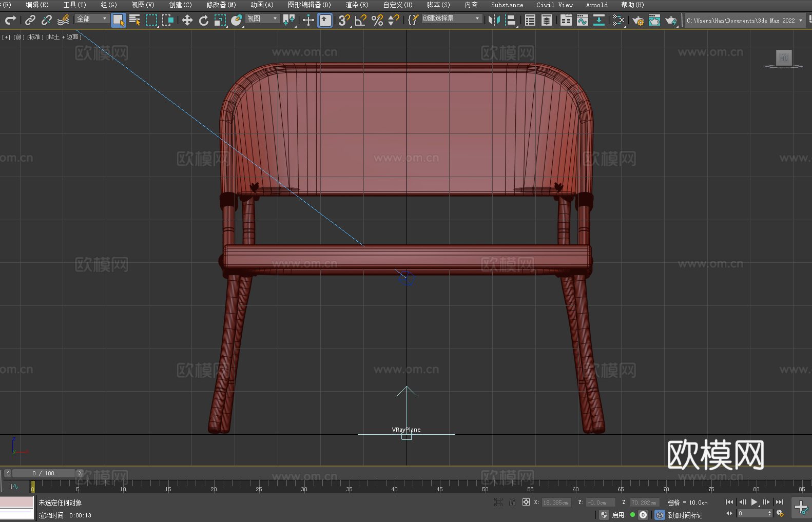Screen dimensions: 812x522
Task: Open the Scene Explorer toggle
Action: [x=530, y=20]
